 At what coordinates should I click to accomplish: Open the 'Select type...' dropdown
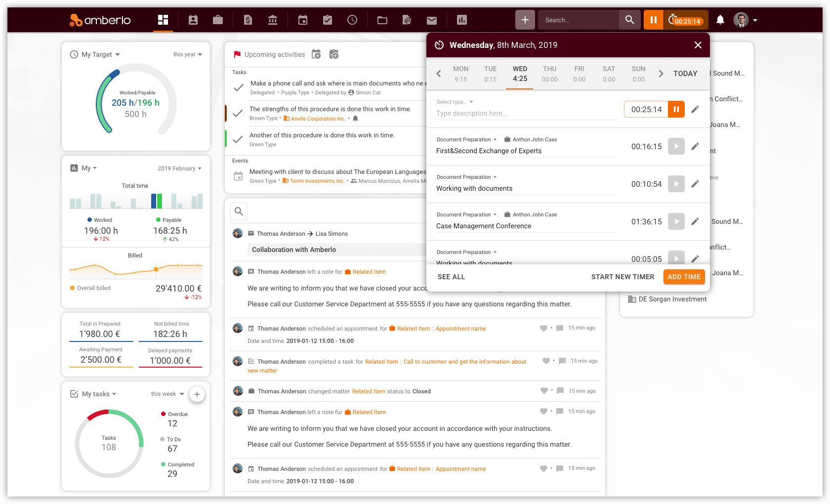(x=455, y=102)
